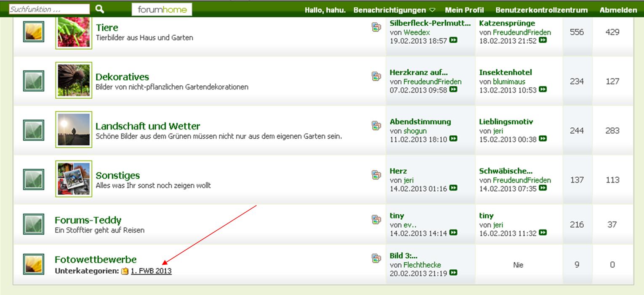Open Mein Profil menu item
Image resolution: width=644 pixels, height=295 pixels.
click(464, 10)
